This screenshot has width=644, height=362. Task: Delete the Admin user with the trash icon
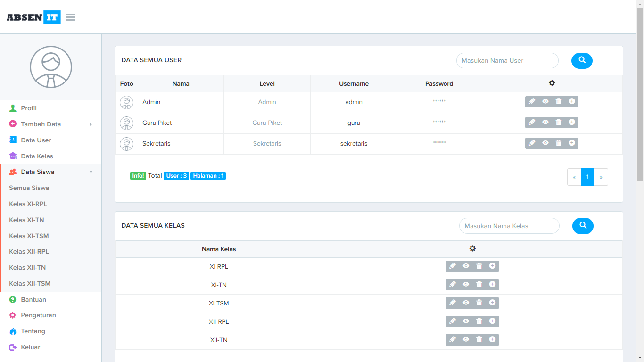(559, 101)
